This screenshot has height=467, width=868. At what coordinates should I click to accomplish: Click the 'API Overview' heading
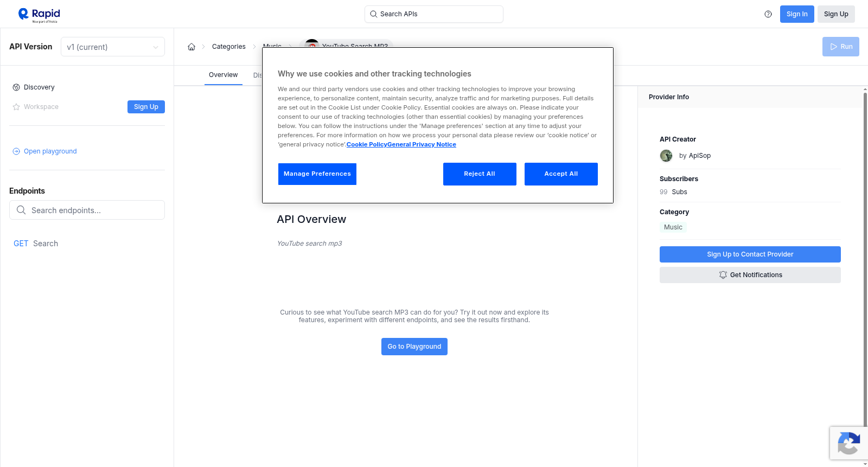tap(311, 219)
